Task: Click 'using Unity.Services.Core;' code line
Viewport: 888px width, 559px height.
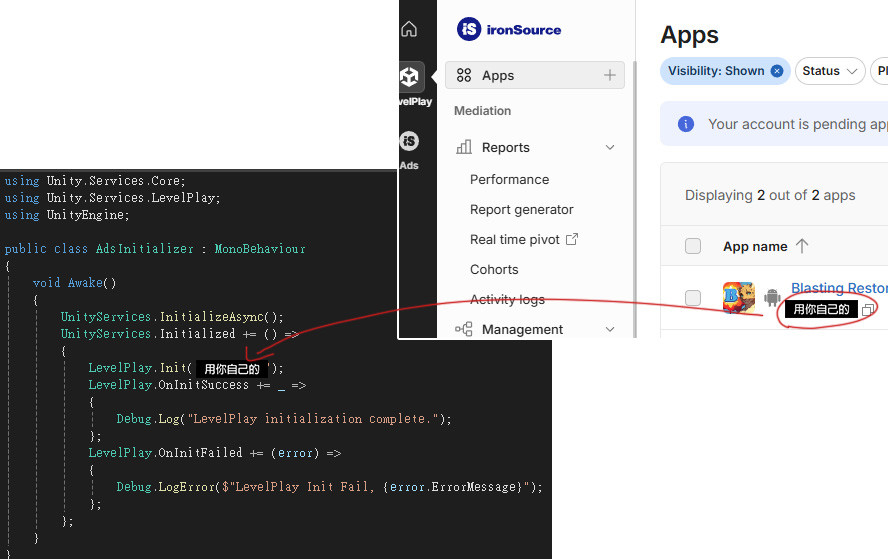Action: 95,181
